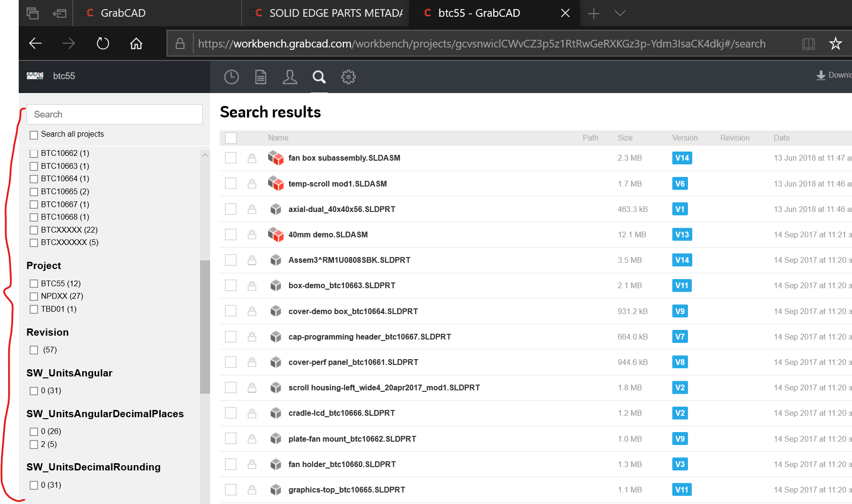Click set tabs aside icon
The height and width of the screenshot is (504, 852).
59,13
